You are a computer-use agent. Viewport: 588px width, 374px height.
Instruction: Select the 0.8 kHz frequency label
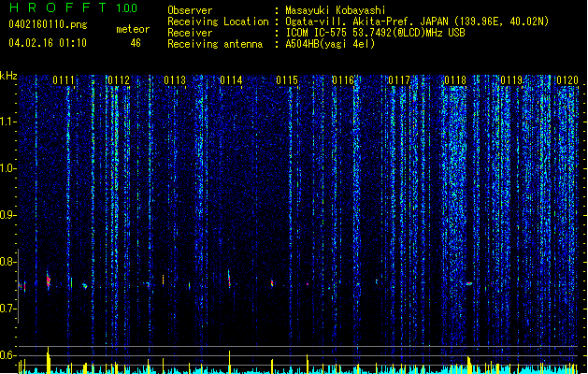pos(7,262)
